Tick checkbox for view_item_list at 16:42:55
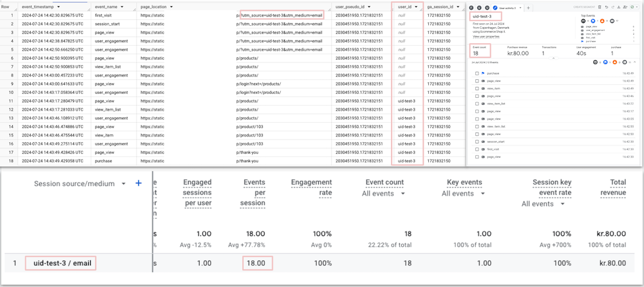The height and width of the screenshot is (287, 644). tap(477, 127)
